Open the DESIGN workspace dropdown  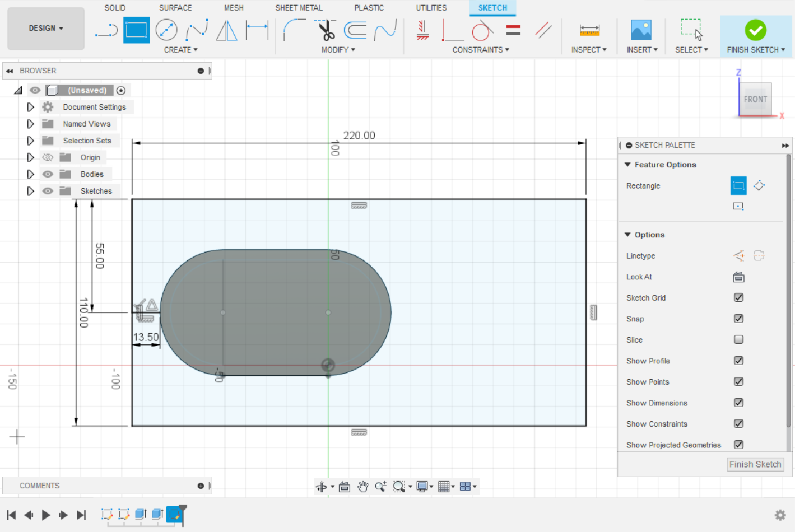coord(46,28)
